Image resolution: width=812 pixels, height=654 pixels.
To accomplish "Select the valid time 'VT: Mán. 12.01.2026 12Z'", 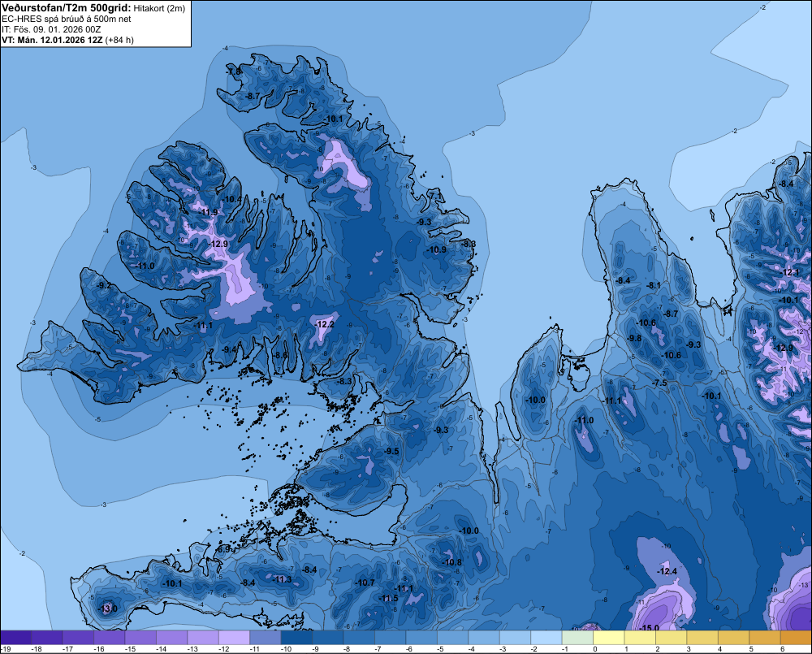I will click(52, 40).
